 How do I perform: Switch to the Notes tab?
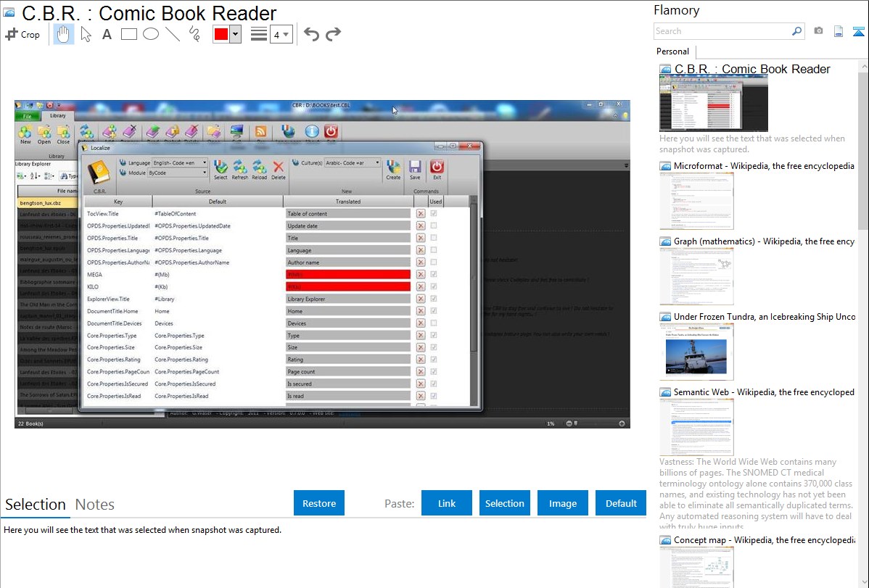(94, 505)
